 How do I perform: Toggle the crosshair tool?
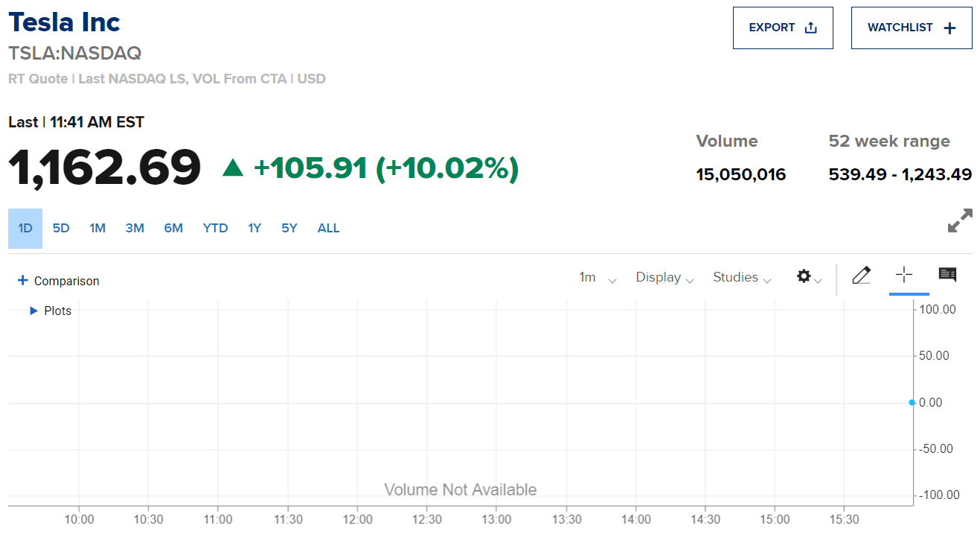tap(904, 275)
